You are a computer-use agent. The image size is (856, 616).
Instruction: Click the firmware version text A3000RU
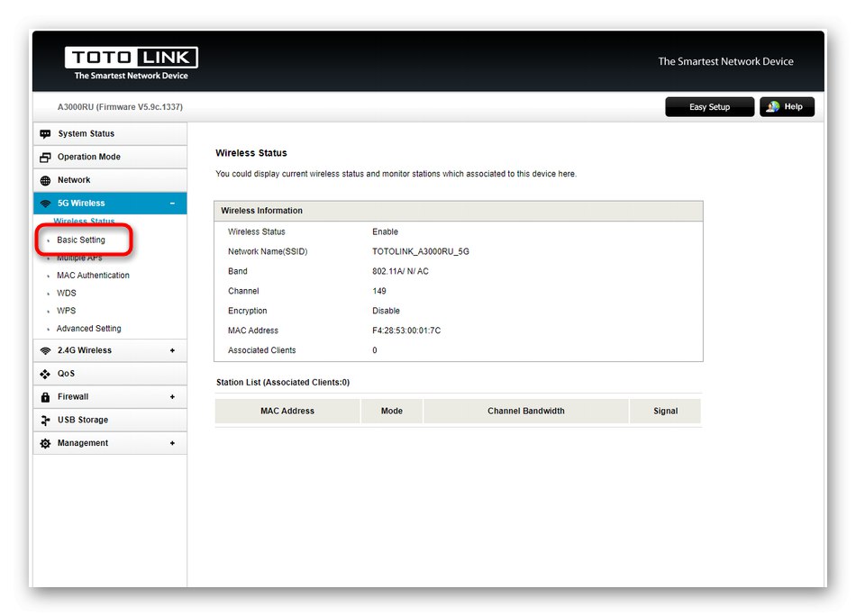120,107
